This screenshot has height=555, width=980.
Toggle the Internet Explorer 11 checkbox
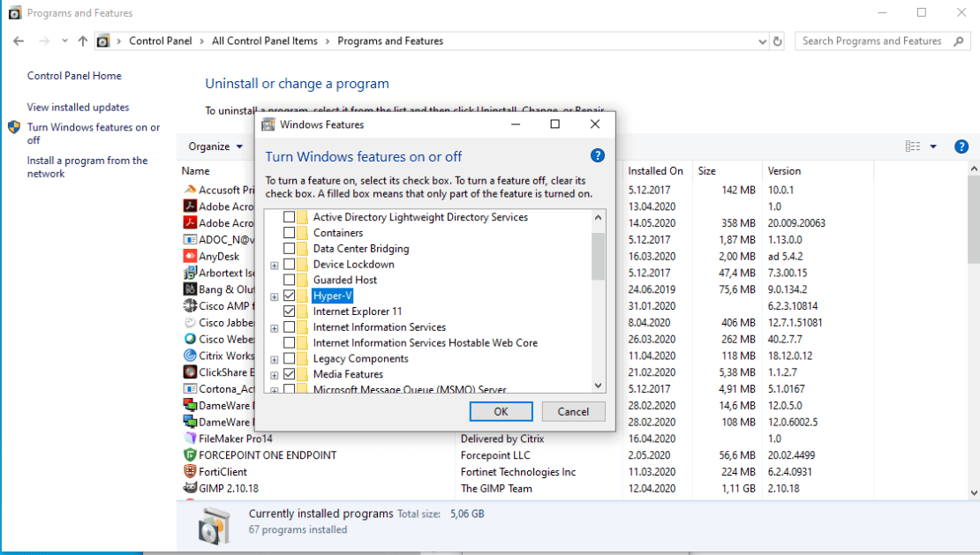(x=290, y=311)
